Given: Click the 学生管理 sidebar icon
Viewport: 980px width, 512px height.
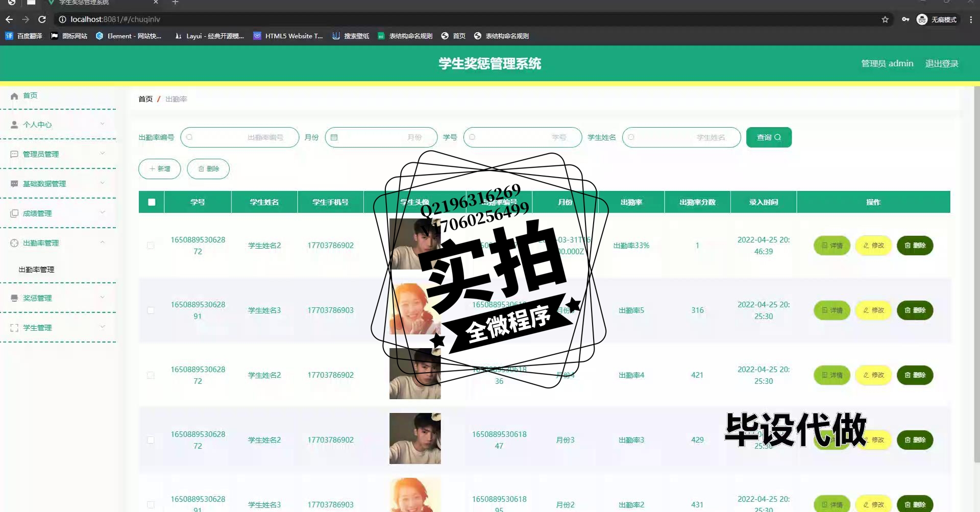Looking at the screenshot, I should click(14, 328).
